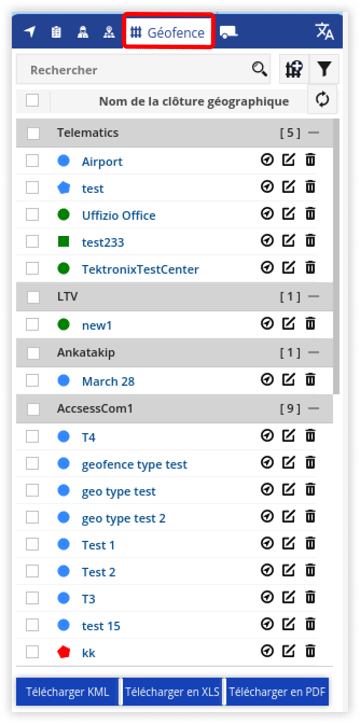Viewport: 360px width, 724px height.
Task: Open the navigation arrow tab
Action: coord(30,32)
